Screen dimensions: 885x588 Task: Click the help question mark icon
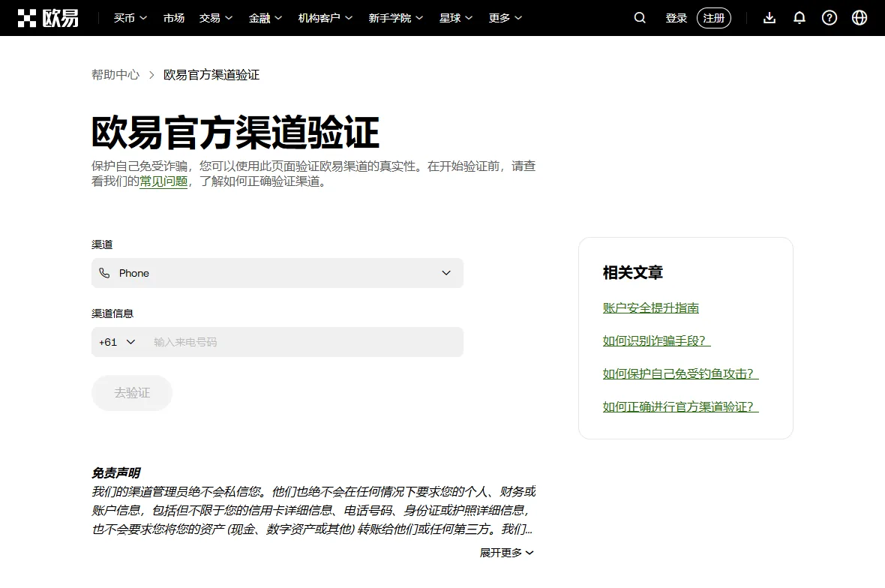829,18
